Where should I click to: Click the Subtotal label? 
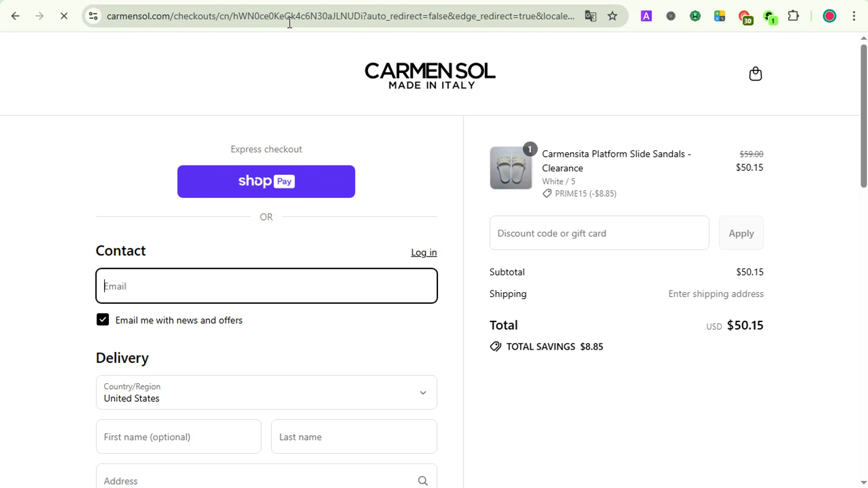point(507,272)
